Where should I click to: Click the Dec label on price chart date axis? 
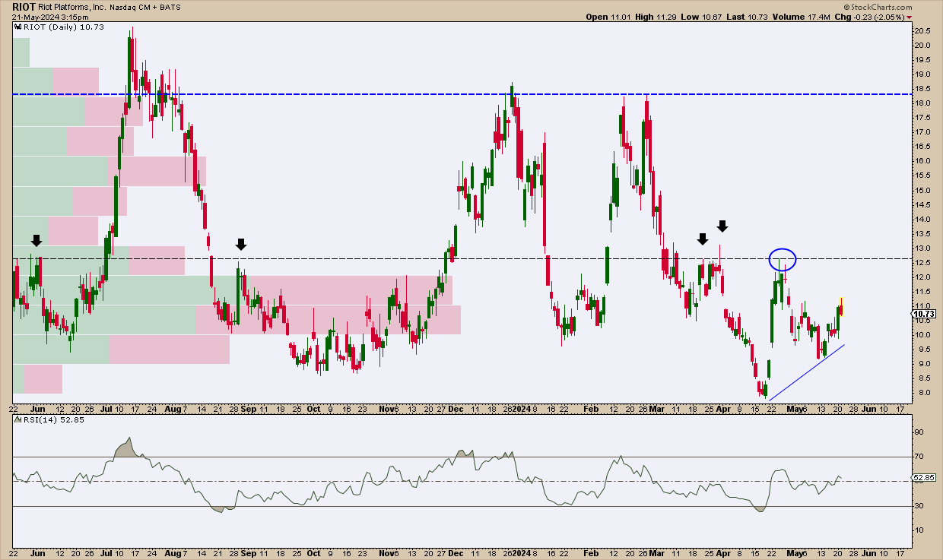pyautogui.click(x=456, y=408)
